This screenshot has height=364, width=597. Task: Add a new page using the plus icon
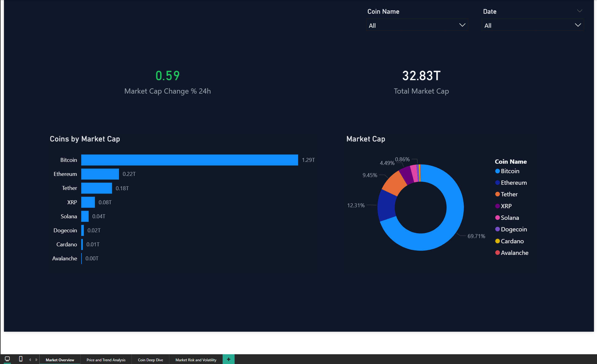coord(228,359)
